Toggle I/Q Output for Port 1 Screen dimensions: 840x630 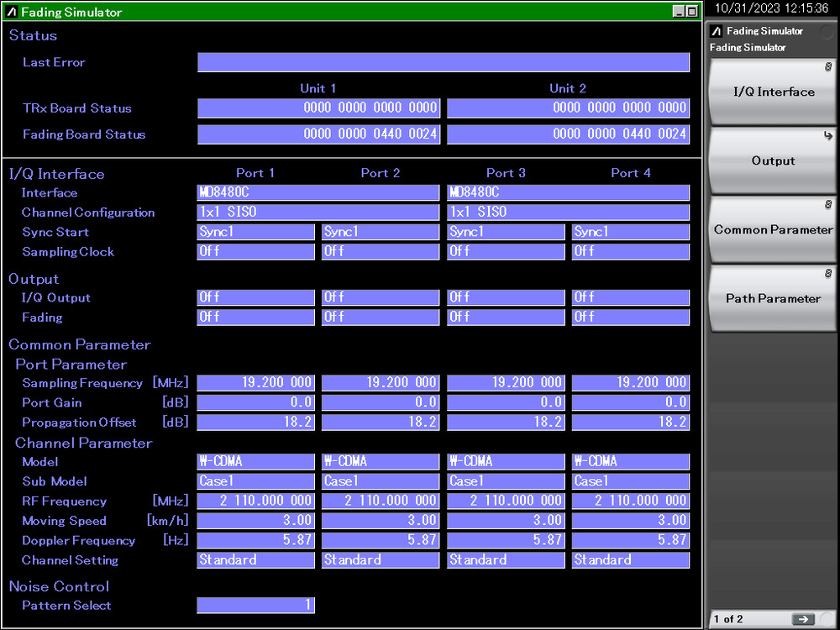coord(256,298)
